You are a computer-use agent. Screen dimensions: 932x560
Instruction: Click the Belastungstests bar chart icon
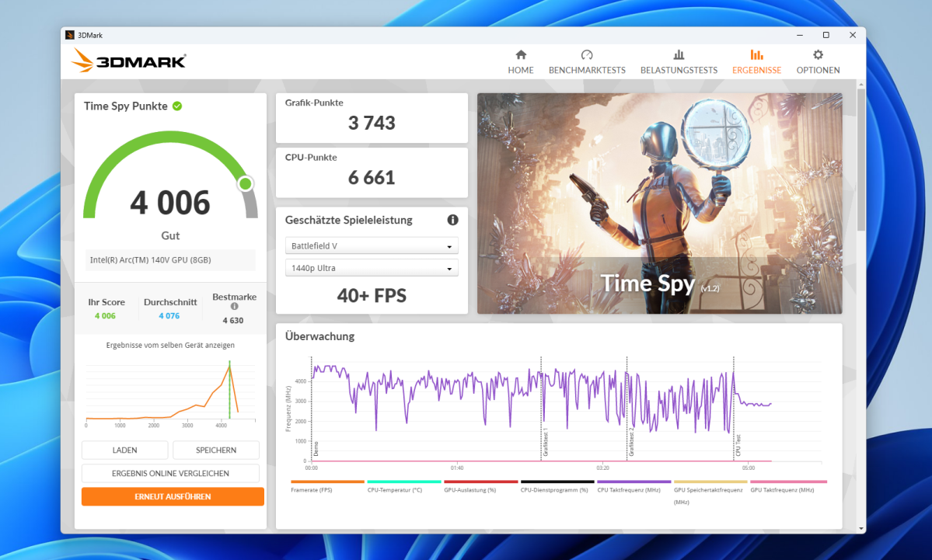coord(679,55)
